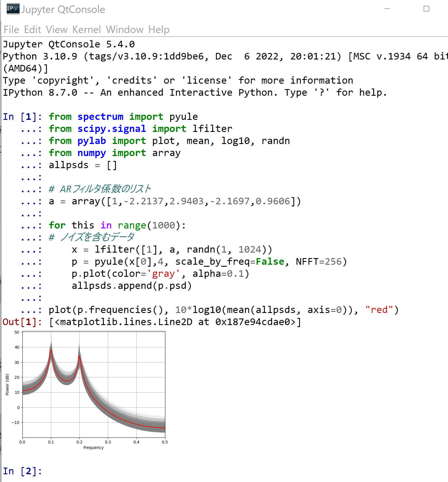Click the '# ノイズを含むデータ' comment
The width and height of the screenshot is (448, 482).
92,237
